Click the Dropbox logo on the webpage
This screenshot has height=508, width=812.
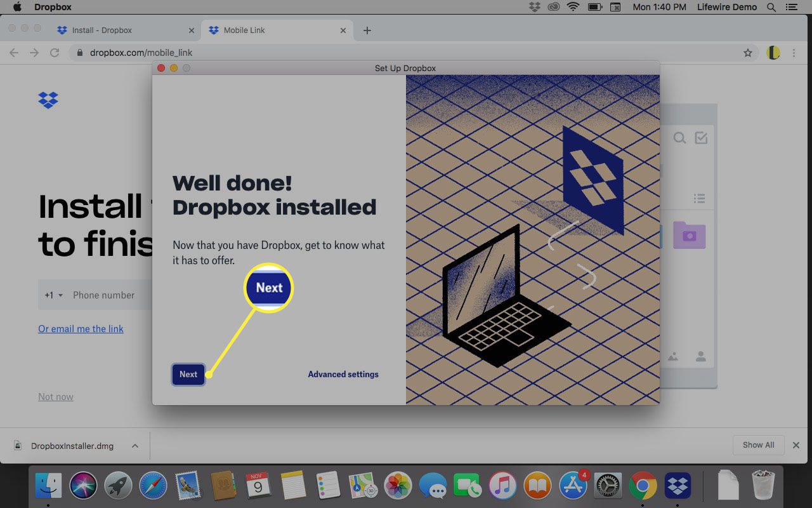coord(48,100)
